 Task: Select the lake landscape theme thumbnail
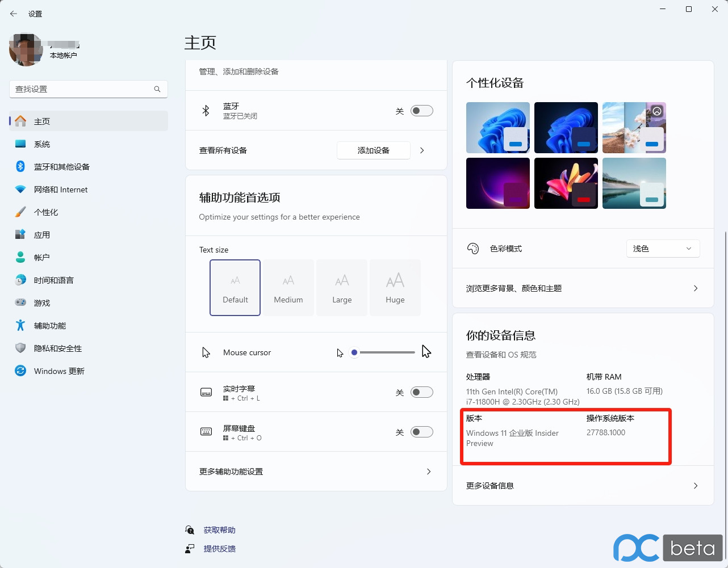pyautogui.click(x=634, y=183)
